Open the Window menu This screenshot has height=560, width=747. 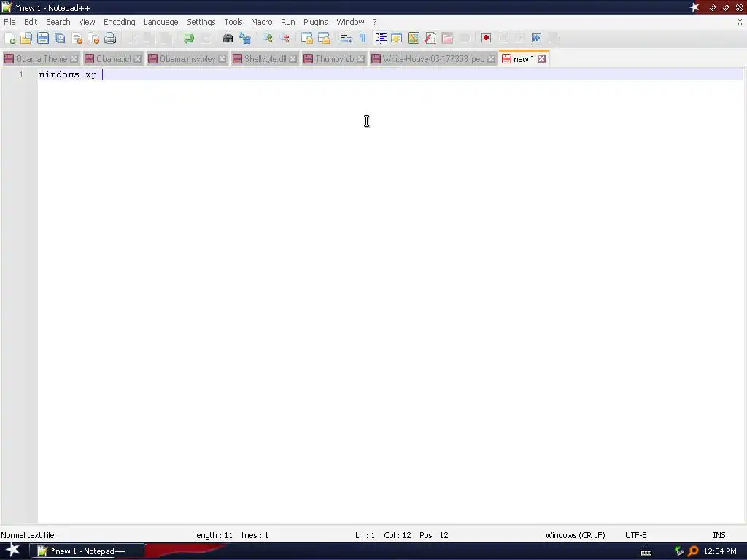point(350,22)
